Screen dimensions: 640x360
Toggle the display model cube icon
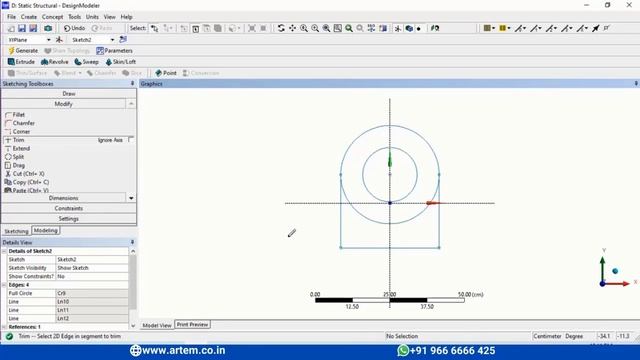pos(409,28)
